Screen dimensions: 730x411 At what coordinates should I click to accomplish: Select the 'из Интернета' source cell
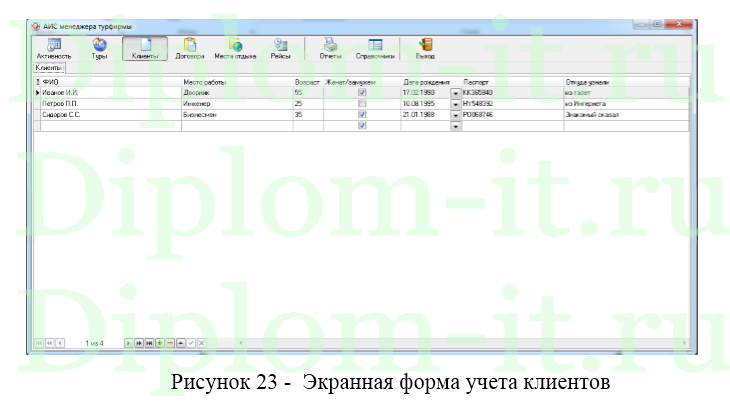(626, 103)
